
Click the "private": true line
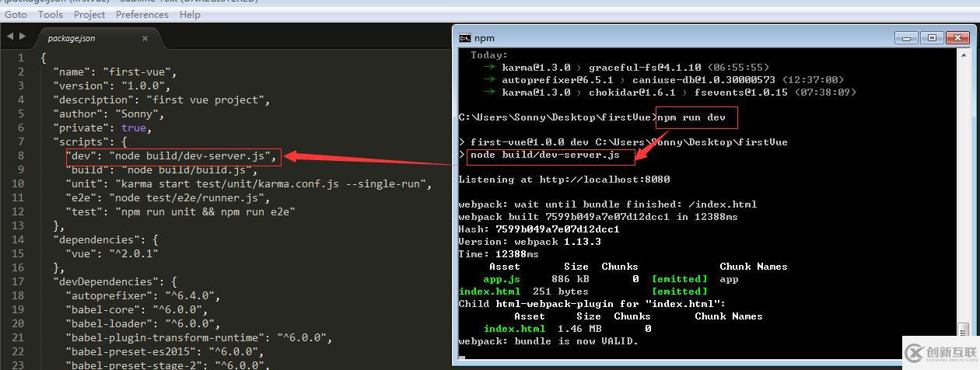pos(102,127)
